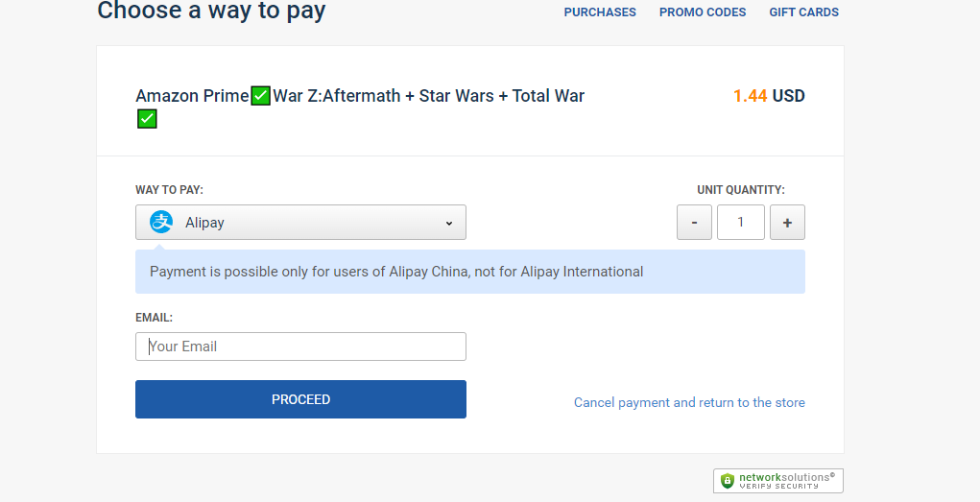
Task: Focus the Your Email input field
Action: pyautogui.click(x=300, y=347)
